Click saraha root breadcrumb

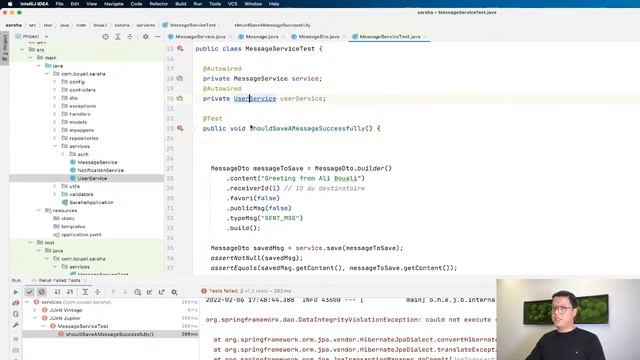pos(13,25)
